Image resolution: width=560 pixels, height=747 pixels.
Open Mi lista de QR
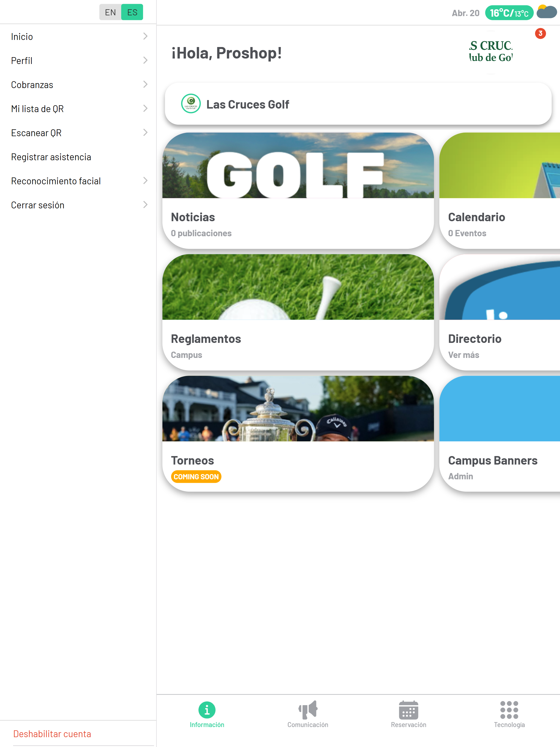click(x=78, y=109)
